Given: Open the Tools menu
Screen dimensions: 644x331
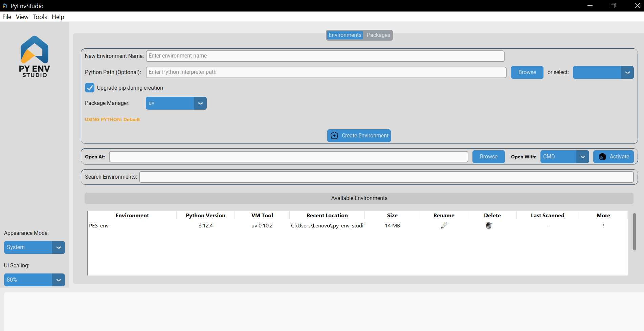Looking at the screenshot, I should [40, 17].
